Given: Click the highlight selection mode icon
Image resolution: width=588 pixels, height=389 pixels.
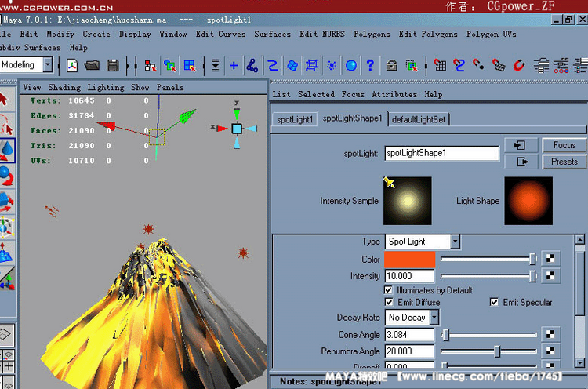Looking at the screenshot, I should click(412, 66).
